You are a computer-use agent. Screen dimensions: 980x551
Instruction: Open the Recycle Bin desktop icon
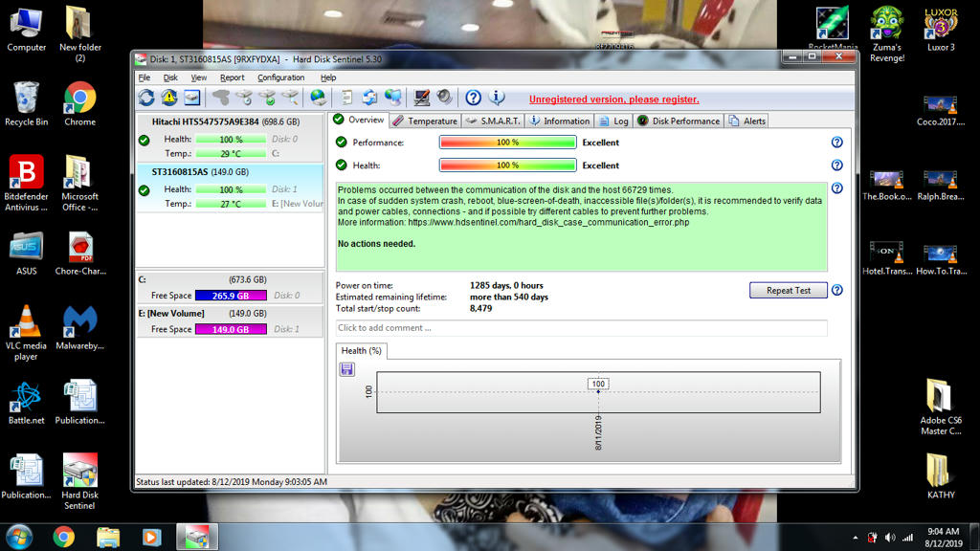pos(26,103)
